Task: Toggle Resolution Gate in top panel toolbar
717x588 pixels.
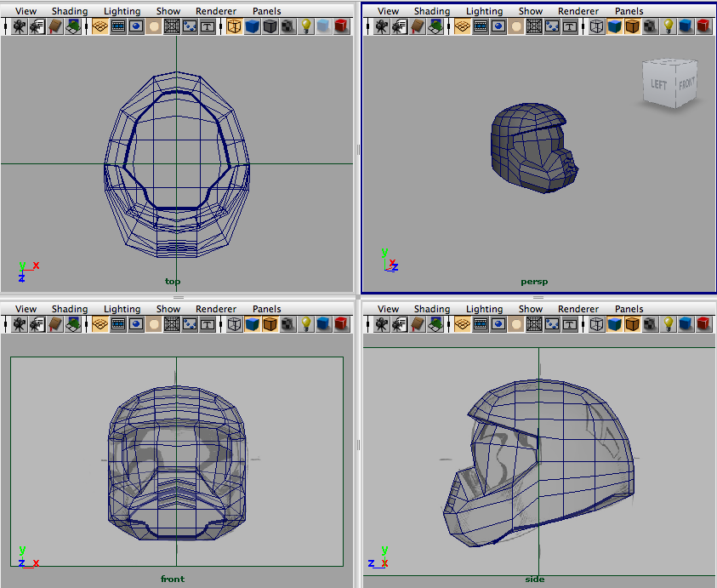Action: point(136,26)
